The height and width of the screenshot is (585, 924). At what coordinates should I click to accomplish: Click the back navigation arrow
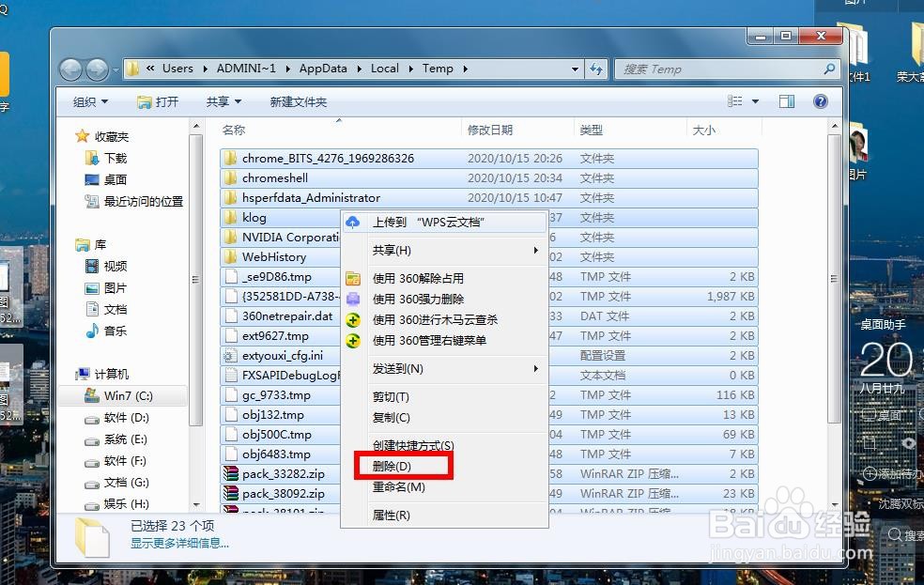(71, 69)
